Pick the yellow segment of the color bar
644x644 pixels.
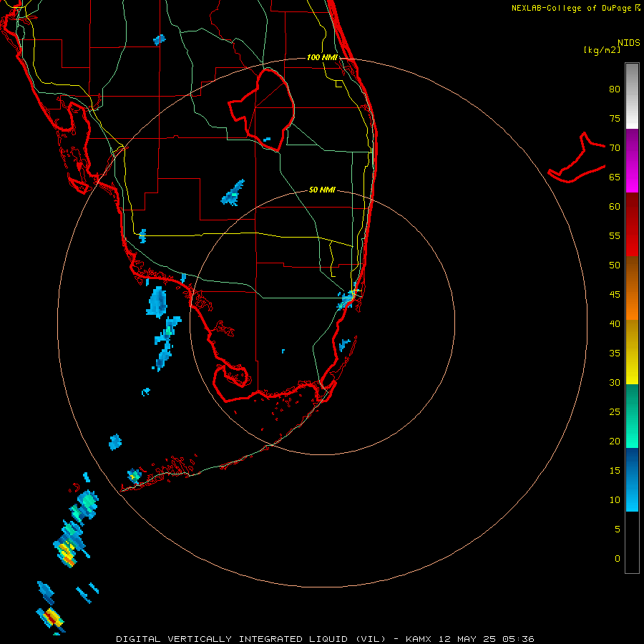click(x=632, y=352)
